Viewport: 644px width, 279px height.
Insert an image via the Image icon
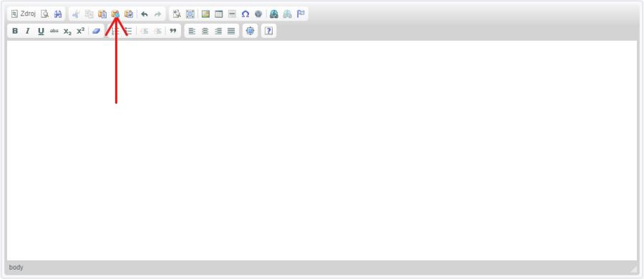tap(206, 14)
